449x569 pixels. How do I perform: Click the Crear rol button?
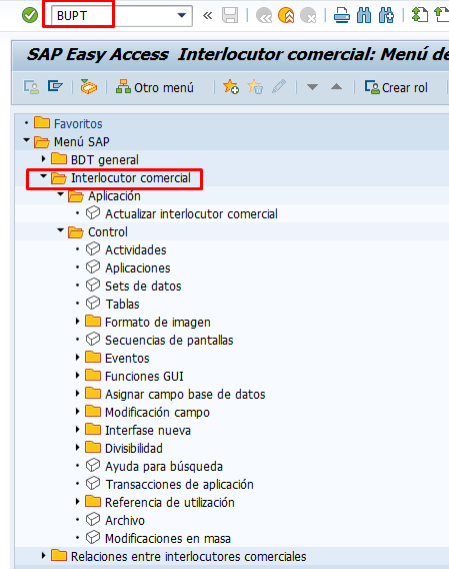[396, 87]
